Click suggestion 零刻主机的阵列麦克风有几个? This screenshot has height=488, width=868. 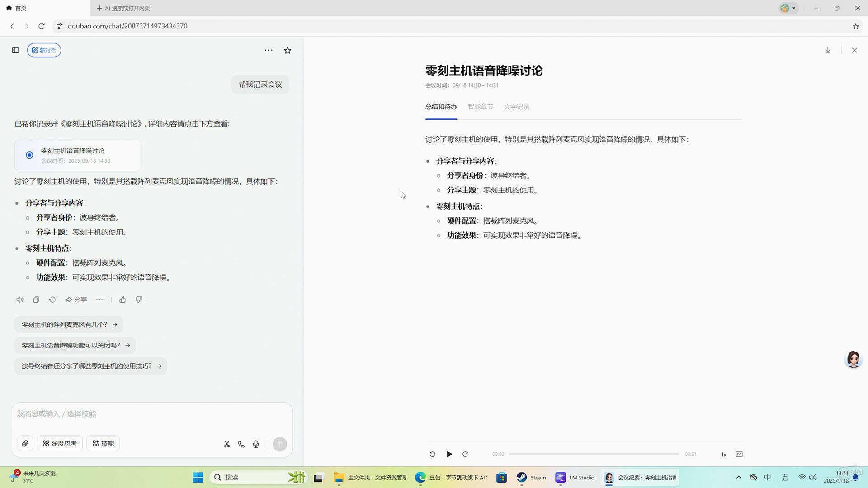pyautogui.click(x=69, y=324)
